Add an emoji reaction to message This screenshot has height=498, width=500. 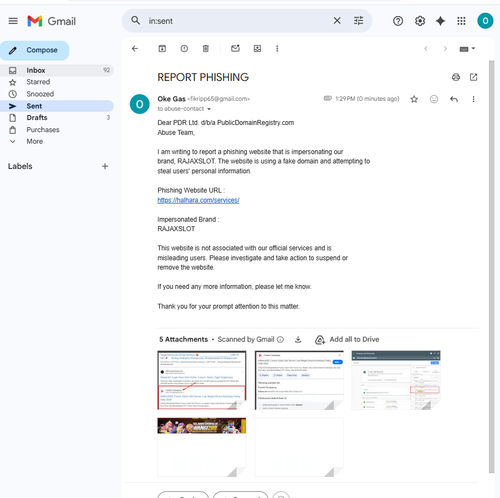434,99
